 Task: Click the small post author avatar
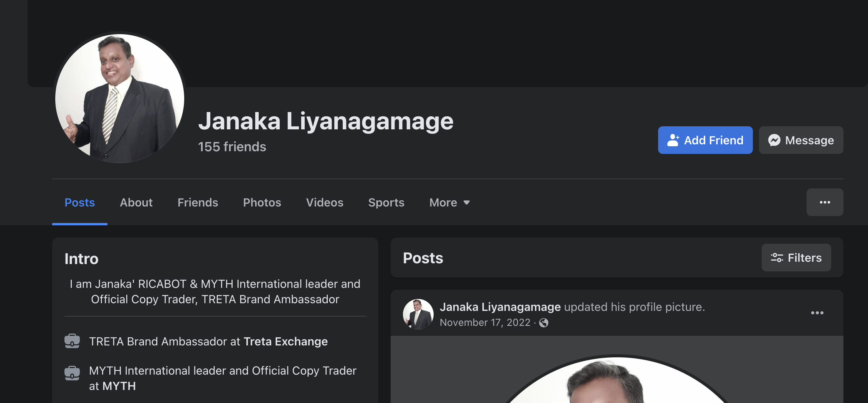pyautogui.click(x=418, y=314)
